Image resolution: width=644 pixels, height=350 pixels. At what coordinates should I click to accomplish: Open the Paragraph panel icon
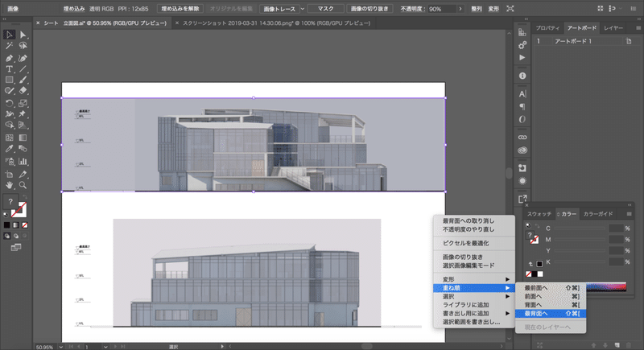[x=522, y=107]
